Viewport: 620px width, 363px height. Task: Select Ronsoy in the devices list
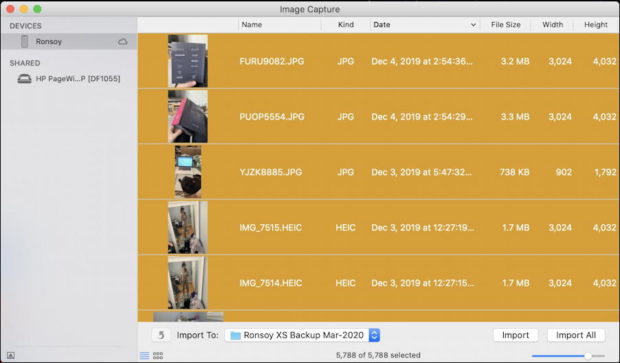pos(69,42)
